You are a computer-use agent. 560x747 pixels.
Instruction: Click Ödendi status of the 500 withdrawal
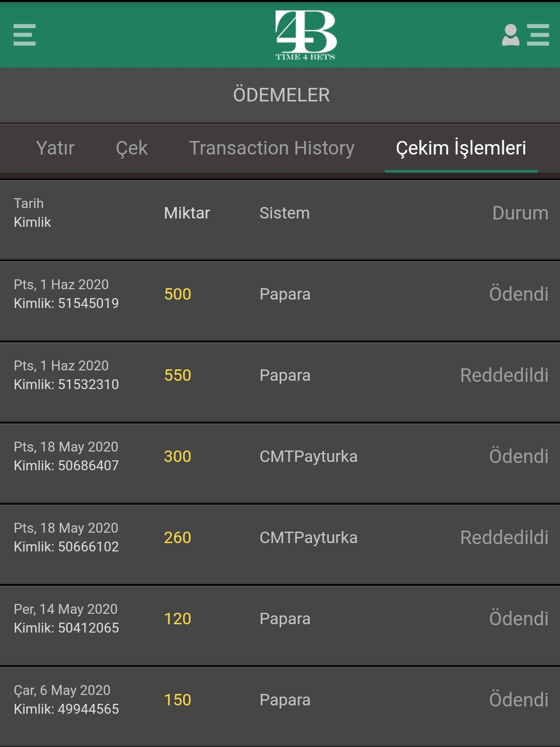pos(518,294)
